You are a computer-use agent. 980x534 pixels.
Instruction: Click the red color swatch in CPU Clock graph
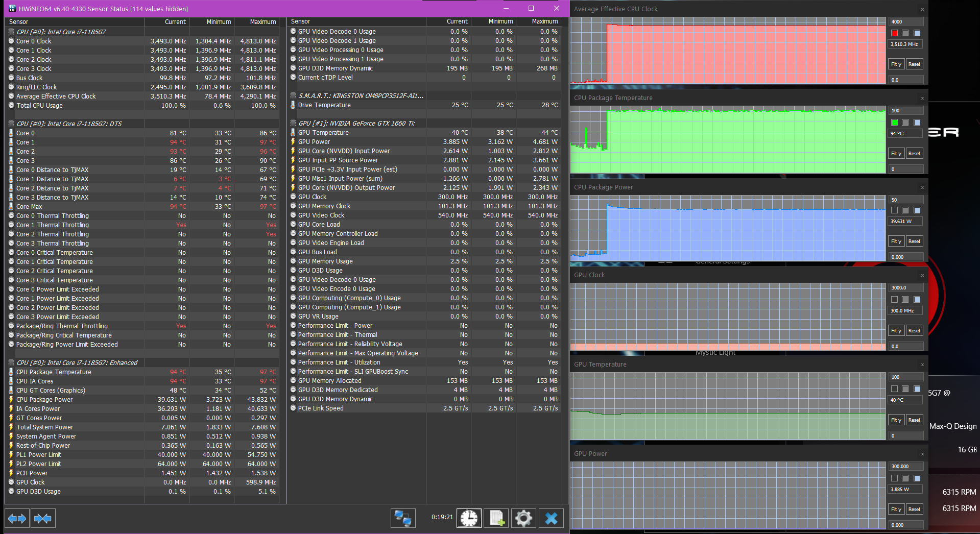pos(894,33)
